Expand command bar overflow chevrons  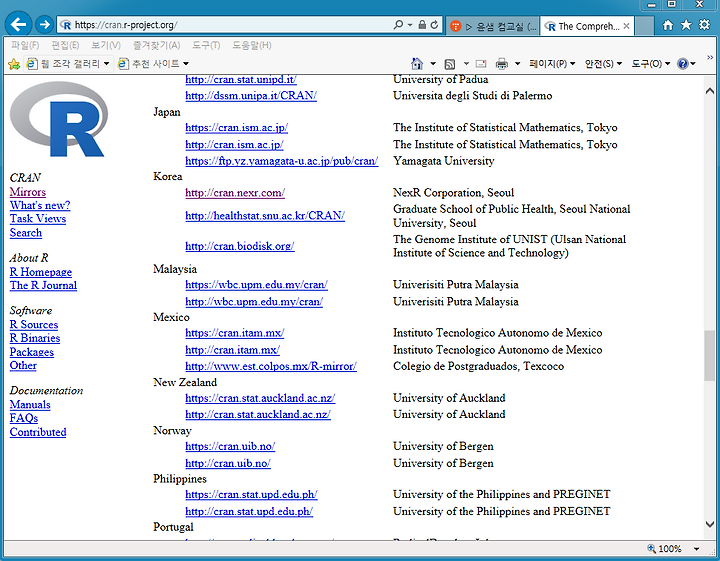(710, 57)
